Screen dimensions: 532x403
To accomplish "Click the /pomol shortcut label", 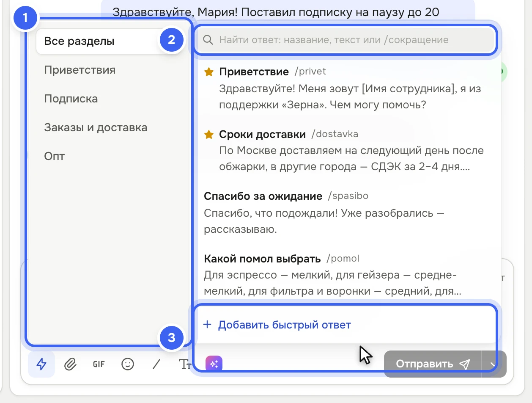I will 343,259.
